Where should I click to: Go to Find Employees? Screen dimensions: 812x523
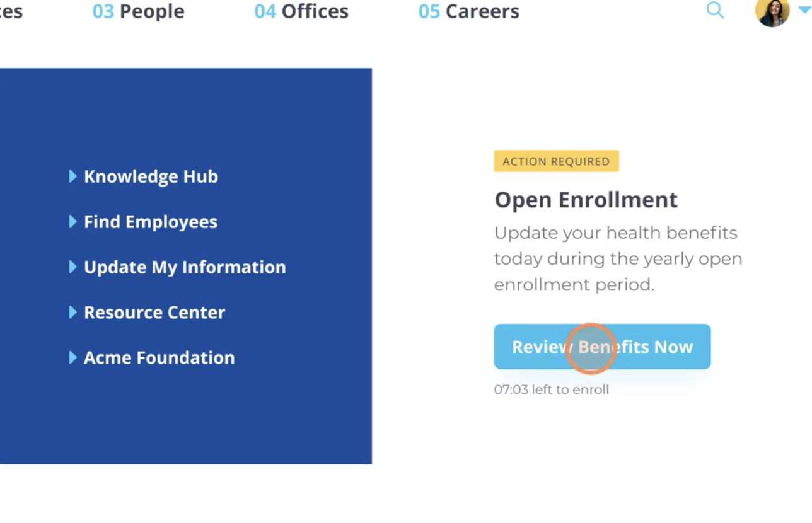pos(150,222)
